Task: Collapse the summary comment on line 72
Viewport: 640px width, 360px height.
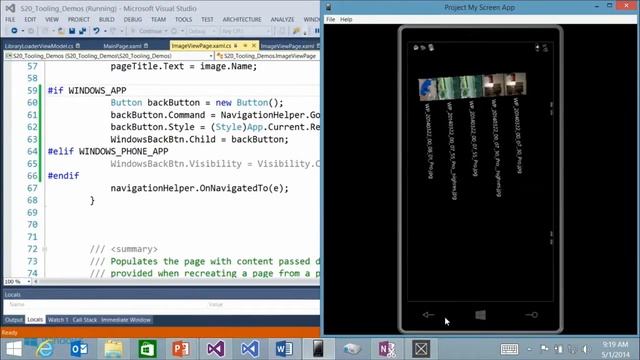Action: [44, 249]
